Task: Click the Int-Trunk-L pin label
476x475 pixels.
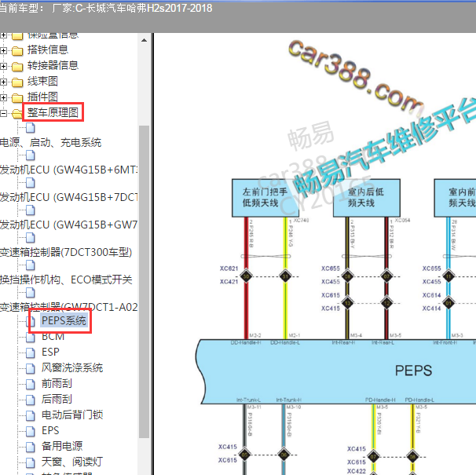Action: (248, 400)
